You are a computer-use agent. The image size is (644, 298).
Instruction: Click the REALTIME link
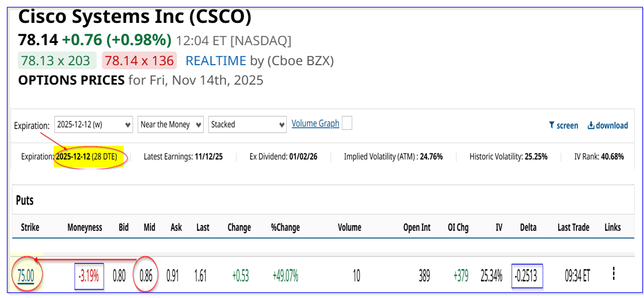point(216,61)
